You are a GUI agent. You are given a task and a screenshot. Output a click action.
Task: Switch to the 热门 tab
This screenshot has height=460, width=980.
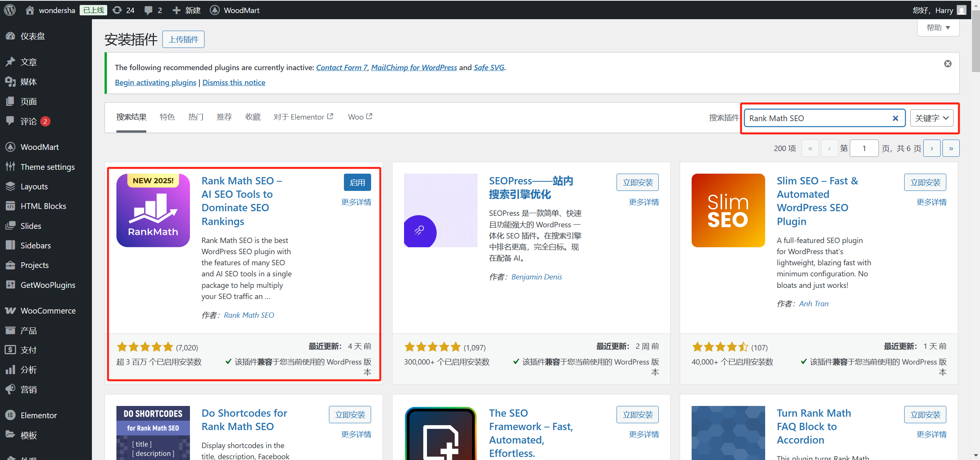point(196,117)
